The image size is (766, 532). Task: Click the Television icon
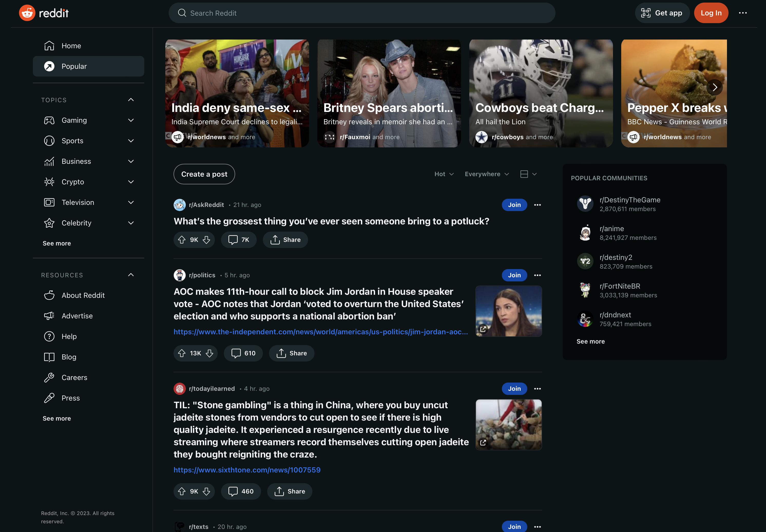coord(49,202)
